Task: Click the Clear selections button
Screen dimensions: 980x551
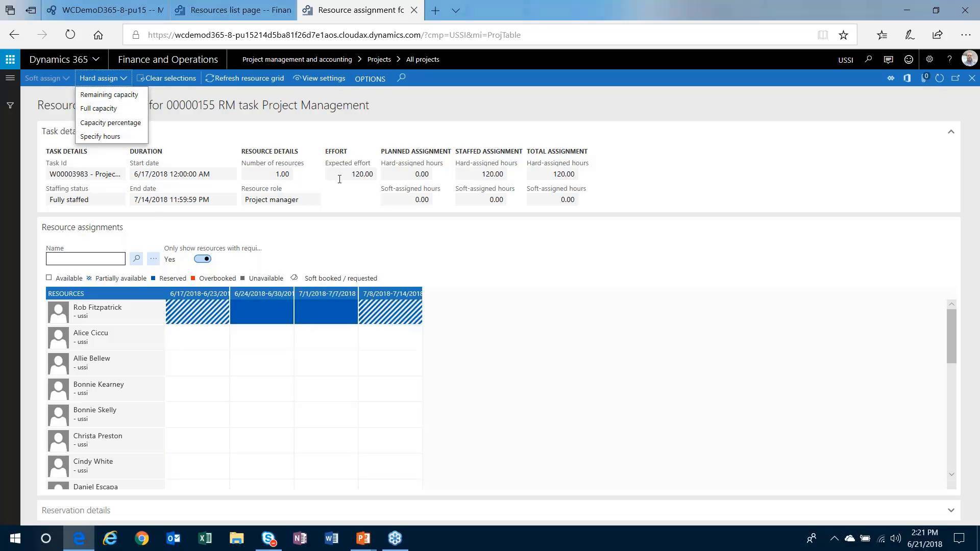Action: pyautogui.click(x=166, y=78)
